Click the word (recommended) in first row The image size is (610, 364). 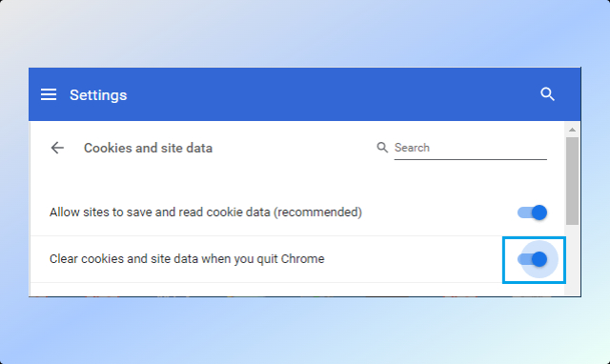tap(317, 212)
